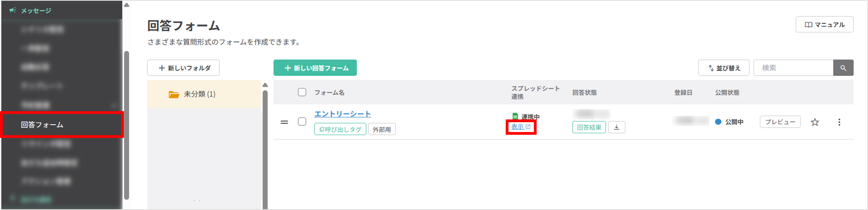Click the download icon beside 回答結果

pos(617,127)
